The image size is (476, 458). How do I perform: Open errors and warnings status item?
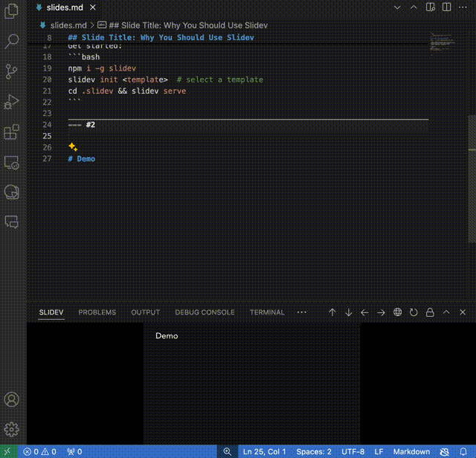pyautogui.click(x=39, y=451)
